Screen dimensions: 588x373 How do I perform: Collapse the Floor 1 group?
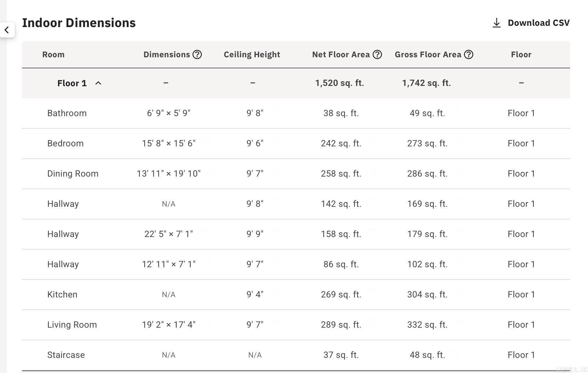(98, 83)
